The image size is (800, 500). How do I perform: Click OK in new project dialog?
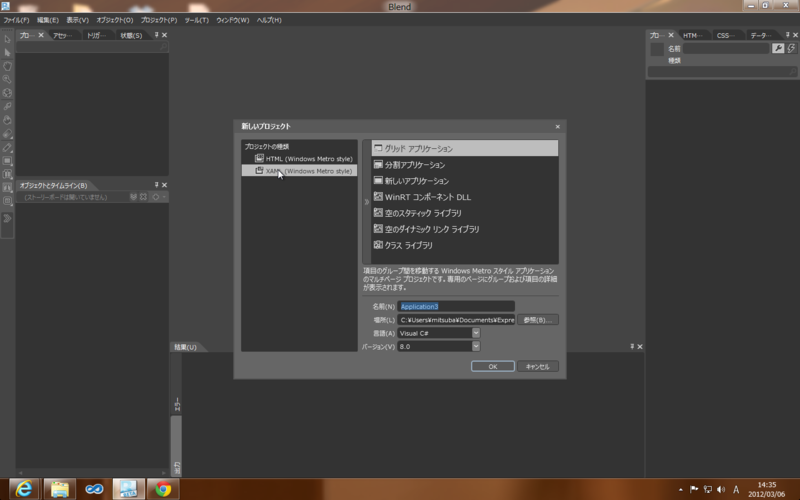(x=492, y=366)
